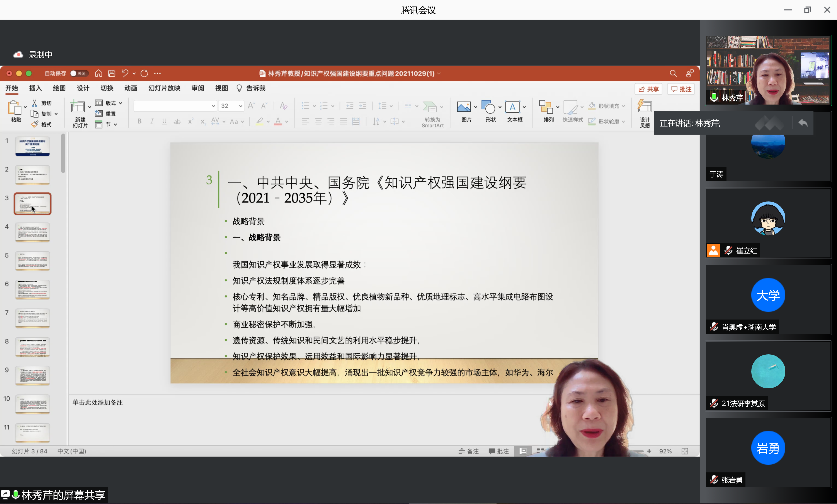The height and width of the screenshot is (504, 837).
Task: Click the 共享 share button
Action: click(x=648, y=89)
